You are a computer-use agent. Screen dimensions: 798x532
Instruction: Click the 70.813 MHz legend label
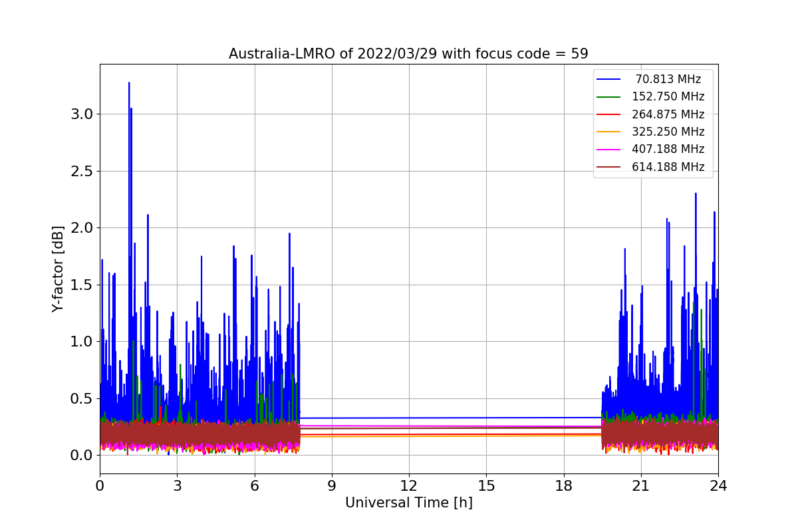tap(668, 79)
